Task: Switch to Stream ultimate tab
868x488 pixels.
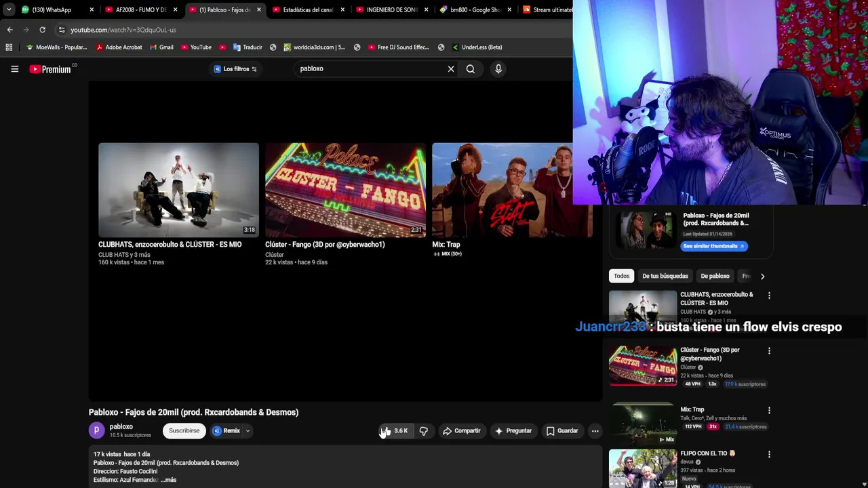Action: pos(548,9)
